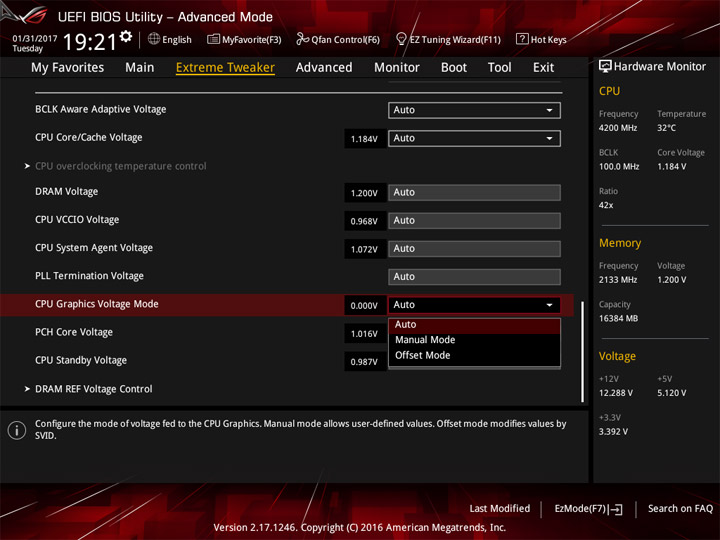Click the 0.987V CPU Standby readout
Image resolution: width=720 pixels, height=540 pixels.
coord(364,362)
